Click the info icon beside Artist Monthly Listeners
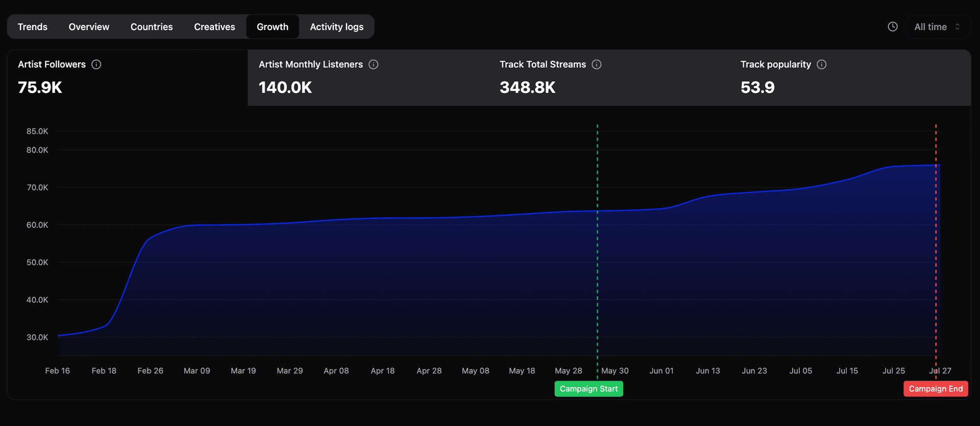Viewport: 980px width, 426px height. pos(374,64)
